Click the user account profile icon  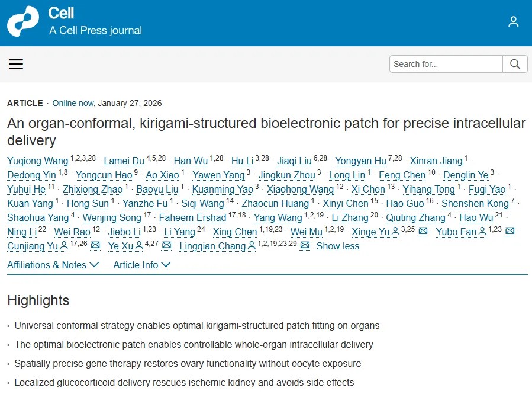[x=513, y=22]
